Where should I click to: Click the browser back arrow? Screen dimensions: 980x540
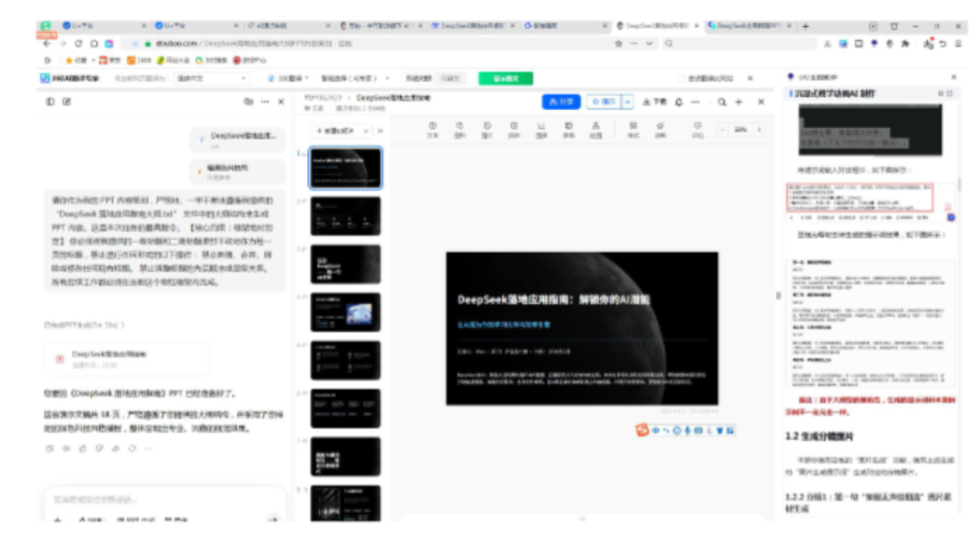tap(47, 44)
